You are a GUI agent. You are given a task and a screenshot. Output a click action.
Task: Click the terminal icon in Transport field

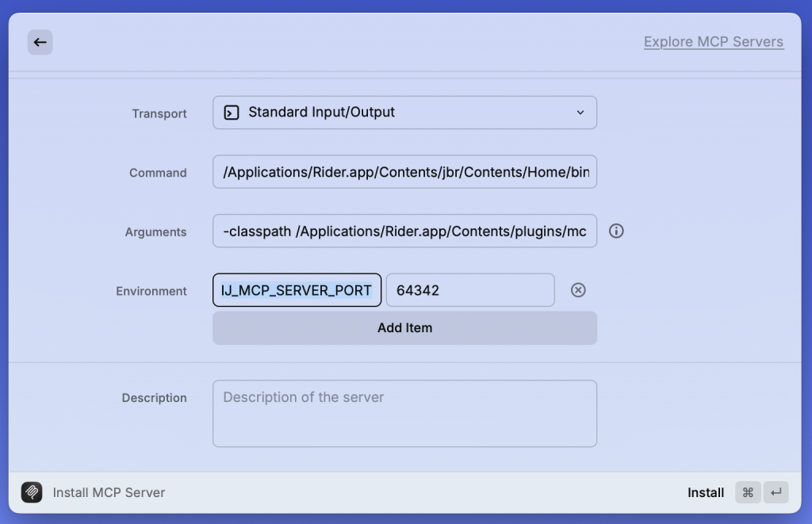coord(232,113)
